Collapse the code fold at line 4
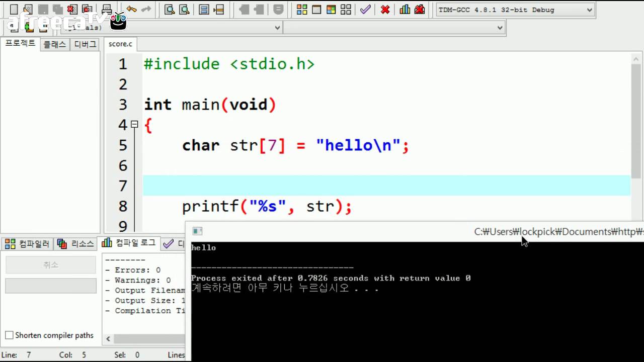Screen dimensions: 644x362 [x=134, y=124]
